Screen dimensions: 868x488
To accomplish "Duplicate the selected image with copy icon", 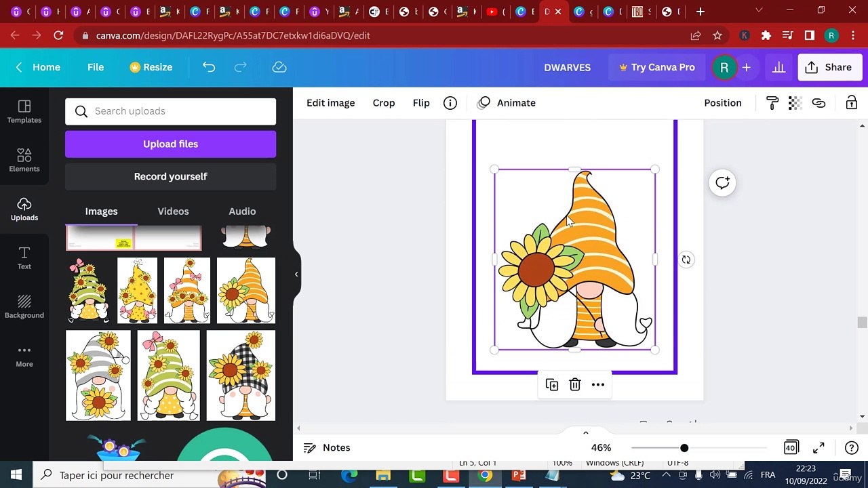I will click(x=552, y=385).
